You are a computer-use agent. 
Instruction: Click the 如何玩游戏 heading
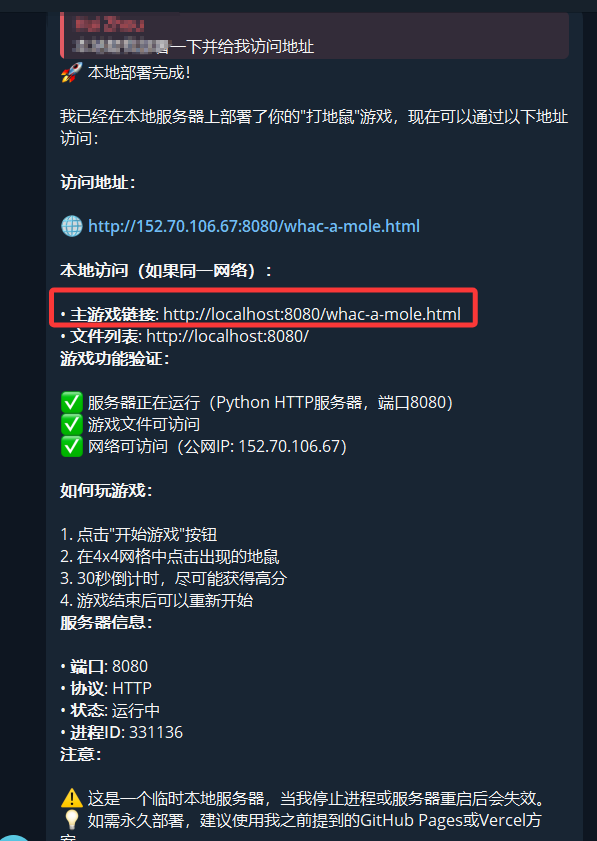pos(106,490)
